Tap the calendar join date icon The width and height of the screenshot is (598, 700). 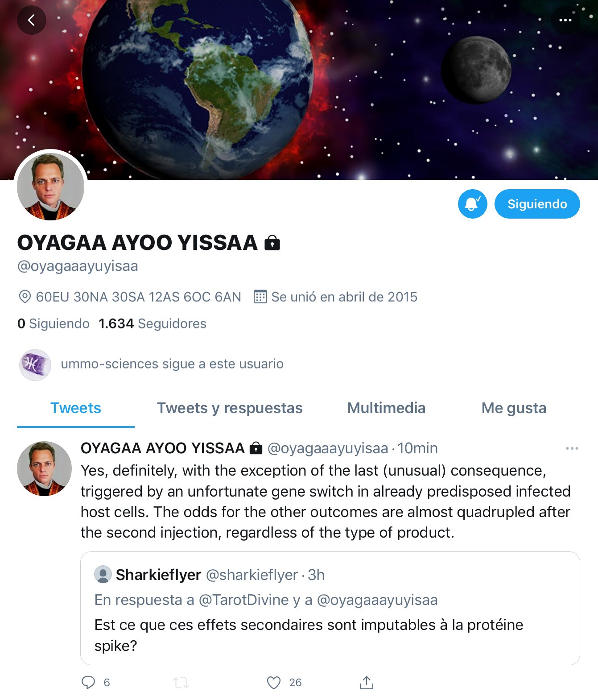(260, 297)
